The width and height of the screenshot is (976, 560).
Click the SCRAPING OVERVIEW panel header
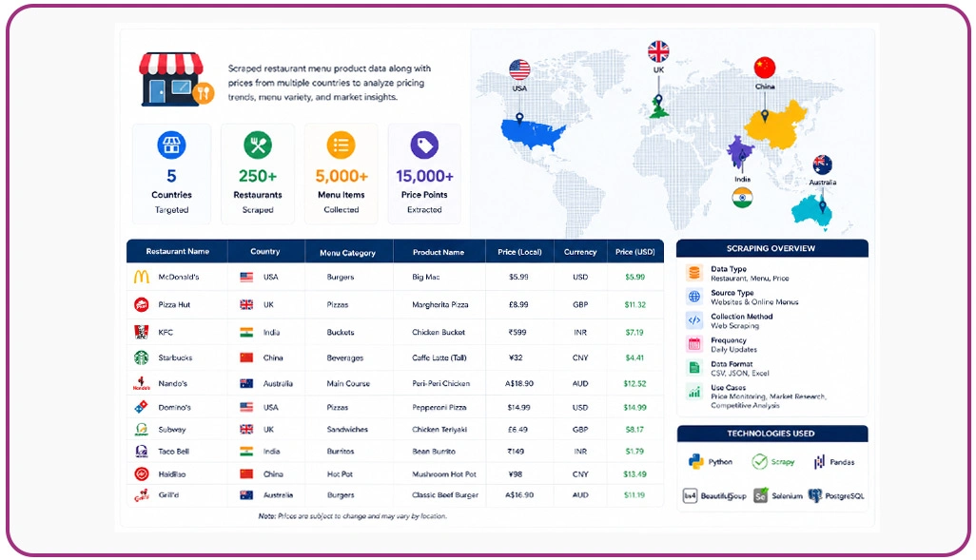pyautogui.click(x=771, y=248)
